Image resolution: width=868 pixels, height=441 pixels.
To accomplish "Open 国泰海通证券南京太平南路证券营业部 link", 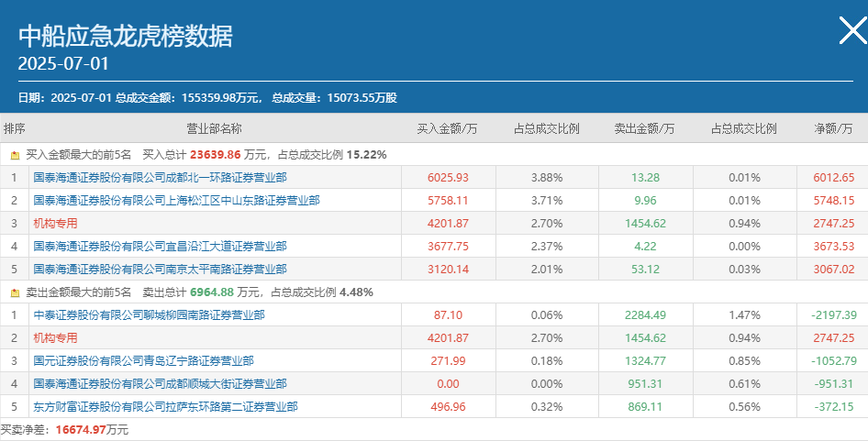I will (x=160, y=270).
